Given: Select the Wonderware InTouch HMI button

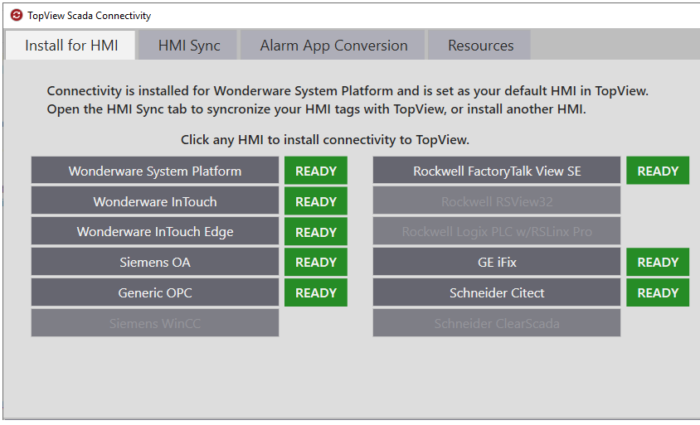Looking at the screenshot, I should coord(155,201).
